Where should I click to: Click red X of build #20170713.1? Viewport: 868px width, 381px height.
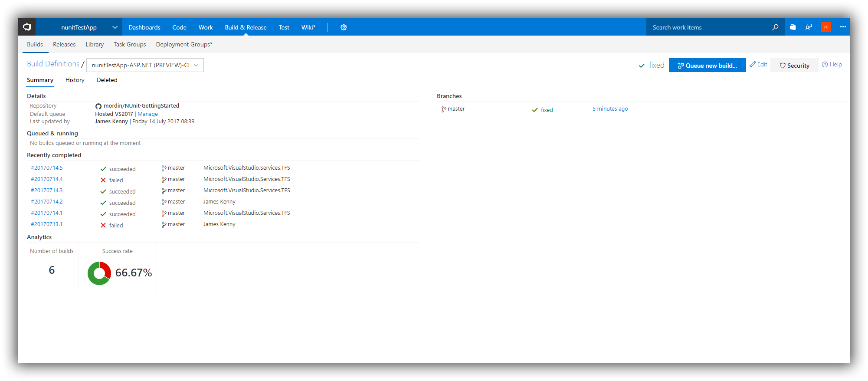103,225
